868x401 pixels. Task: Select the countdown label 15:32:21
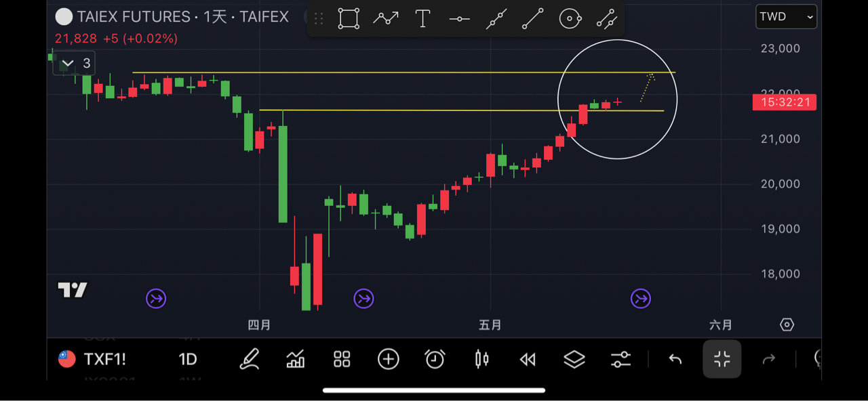tap(785, 102)
